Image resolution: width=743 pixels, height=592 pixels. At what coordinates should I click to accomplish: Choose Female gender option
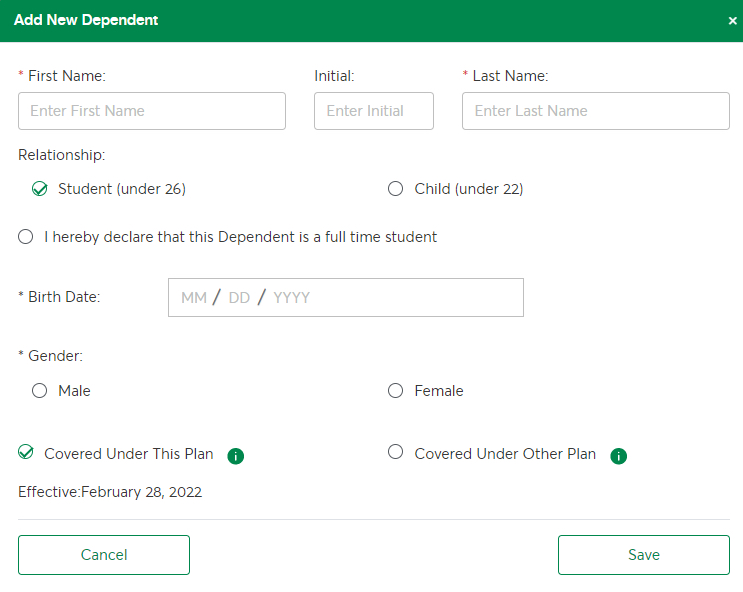point(395,391)
